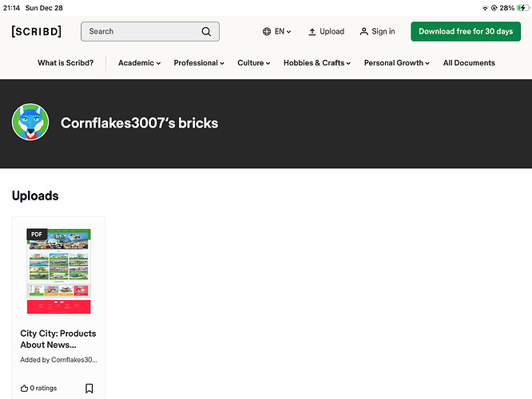The image size is (532, 399).
Task: Expand the Academic menu
Action: click(x=139, y=63)
